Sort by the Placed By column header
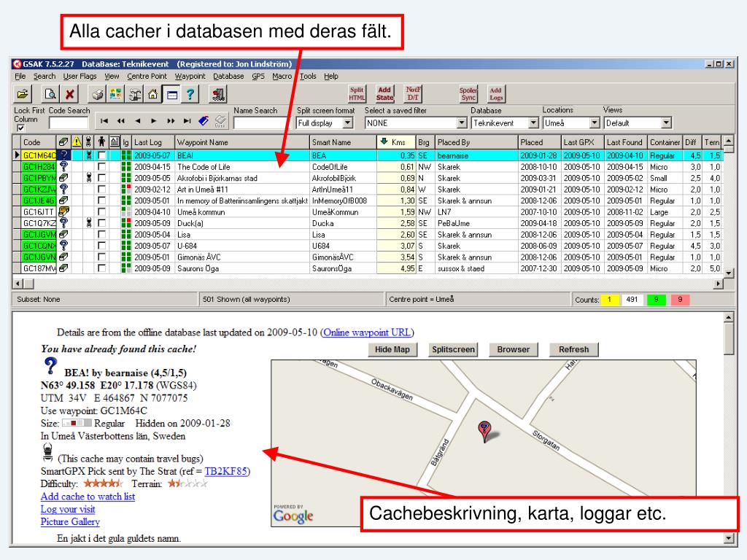The height and width of the screenshot is (560, 747). pos(476,142)
